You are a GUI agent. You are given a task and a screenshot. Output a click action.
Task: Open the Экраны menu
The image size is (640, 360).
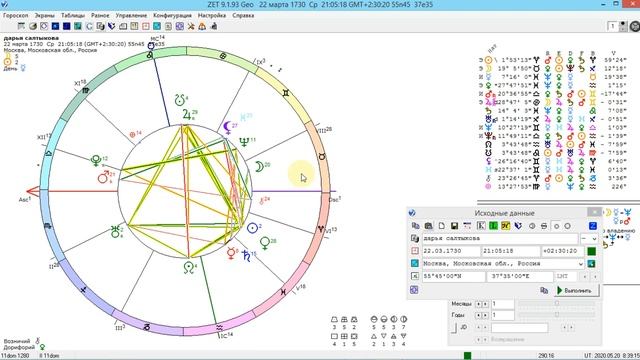click(44, 15)
